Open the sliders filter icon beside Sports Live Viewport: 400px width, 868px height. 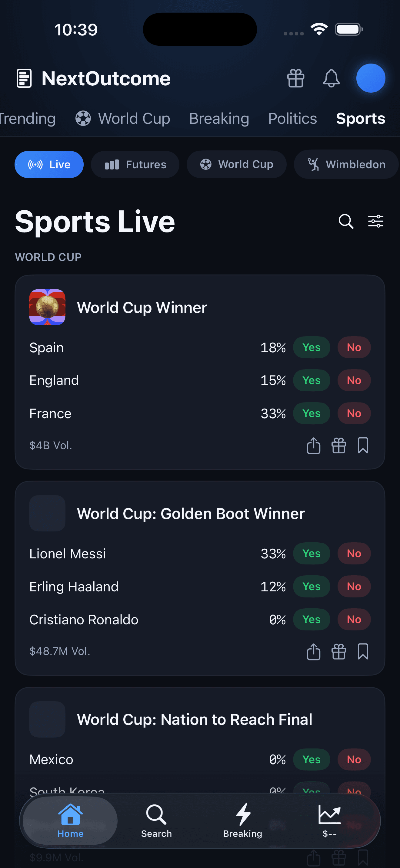coord(375,221)
